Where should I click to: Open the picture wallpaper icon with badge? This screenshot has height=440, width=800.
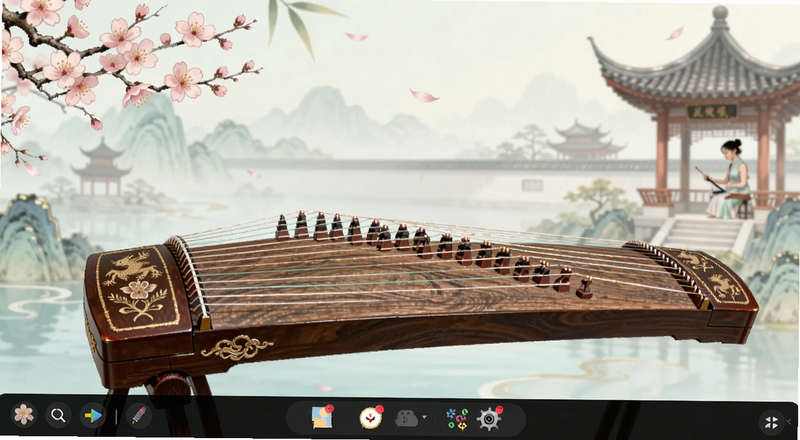[x=322, y=418]
